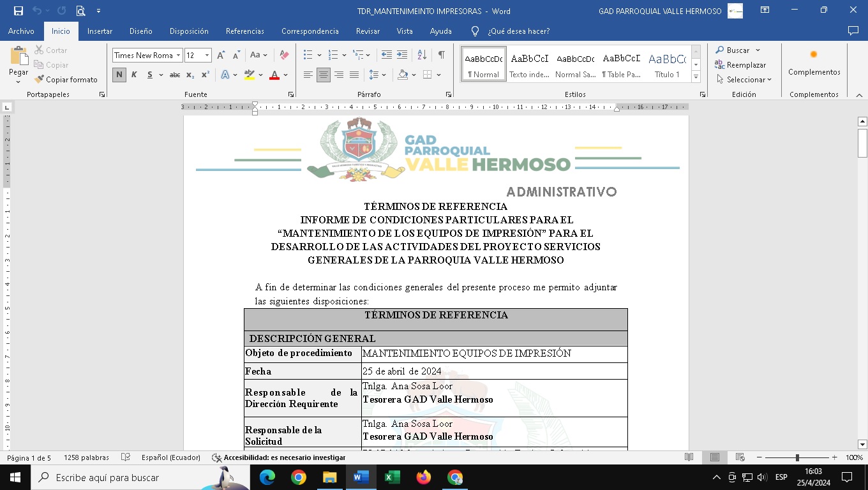Increase paragraph indent
Screen dimensions: 868x490
tap(402, 56)
